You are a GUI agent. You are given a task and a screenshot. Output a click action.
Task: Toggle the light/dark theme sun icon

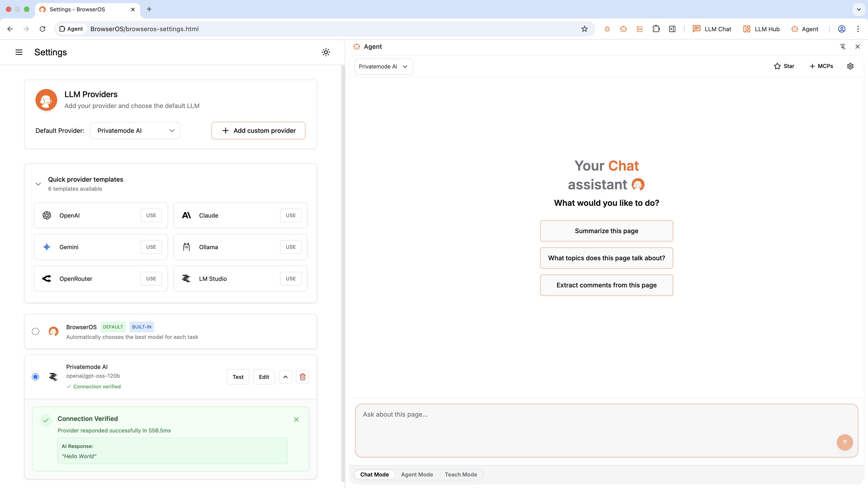325,52
